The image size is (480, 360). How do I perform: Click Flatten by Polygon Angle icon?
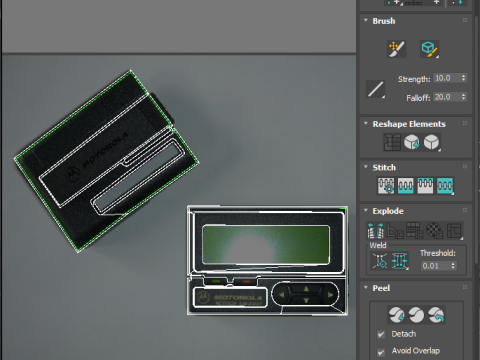pyautogui.click(x=395, y=231)
